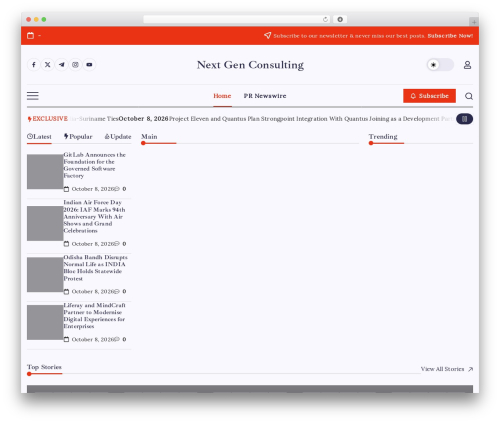Click the EXCLUSIVE ticker label

48,119
